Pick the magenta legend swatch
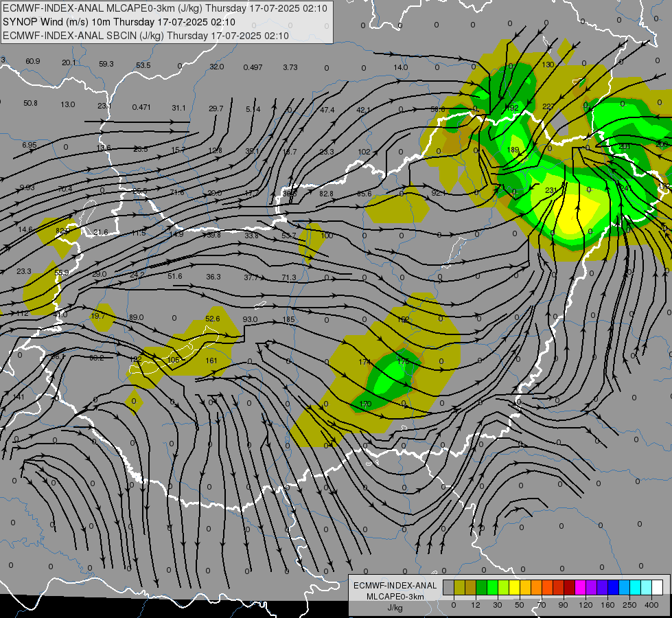 pyautogui.click(x=580, y=587)
